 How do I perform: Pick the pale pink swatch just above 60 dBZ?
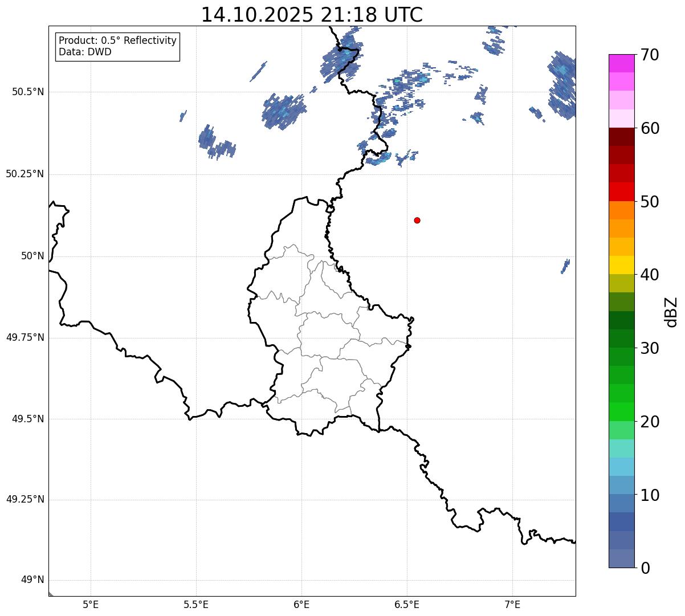click(621, 119)
